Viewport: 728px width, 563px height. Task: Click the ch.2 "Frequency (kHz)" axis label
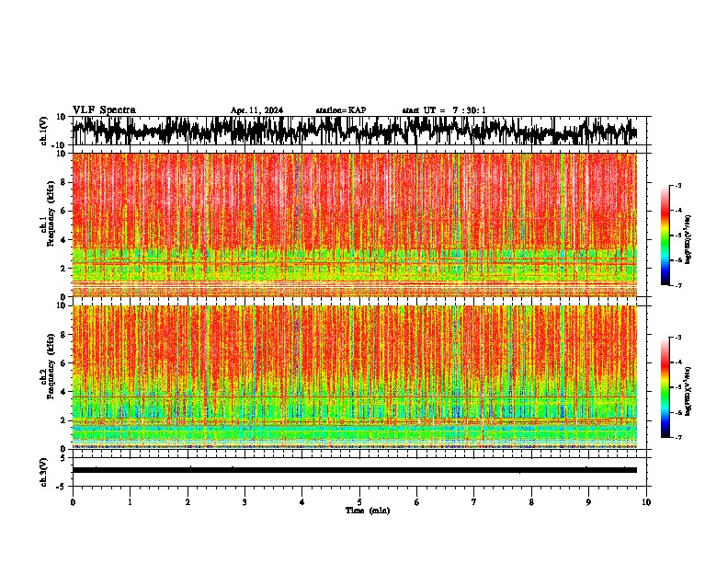tap(51, 366)
